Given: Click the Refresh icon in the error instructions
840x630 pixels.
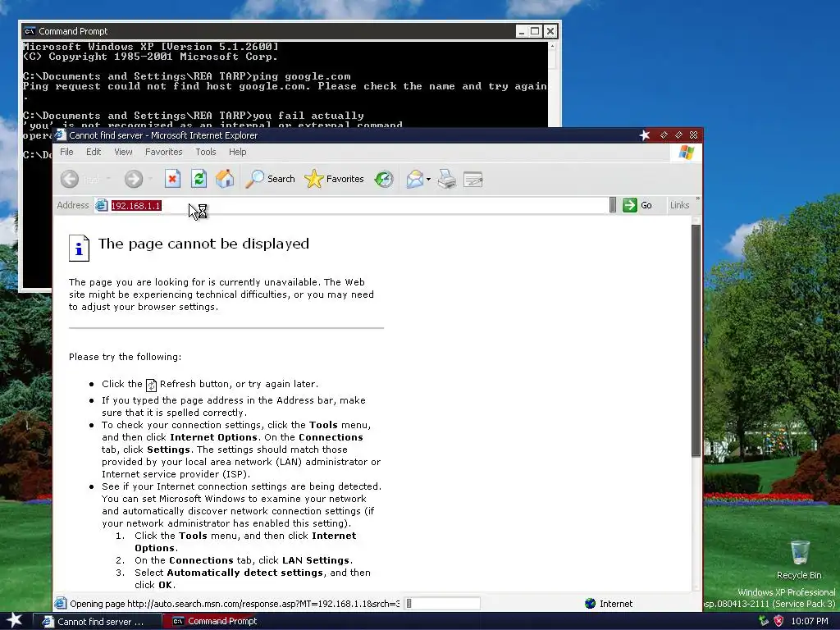Looking at the screenshot, I should [152, 385].
